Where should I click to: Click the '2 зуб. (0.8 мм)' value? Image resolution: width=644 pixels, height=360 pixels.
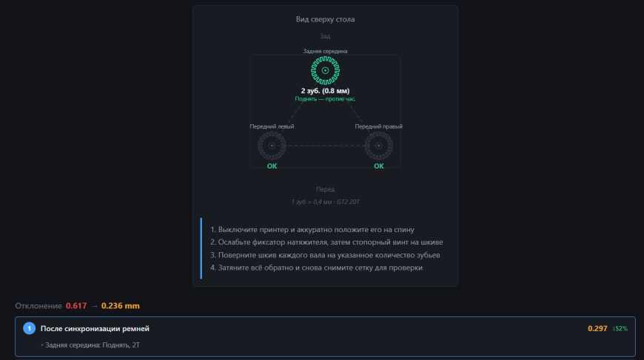click(325, 91)
